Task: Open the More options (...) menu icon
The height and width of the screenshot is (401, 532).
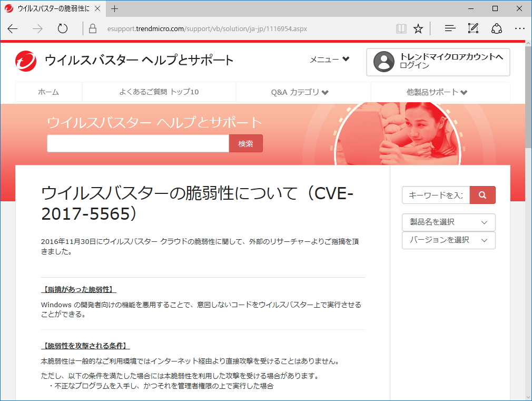Action: coord(520,29)
